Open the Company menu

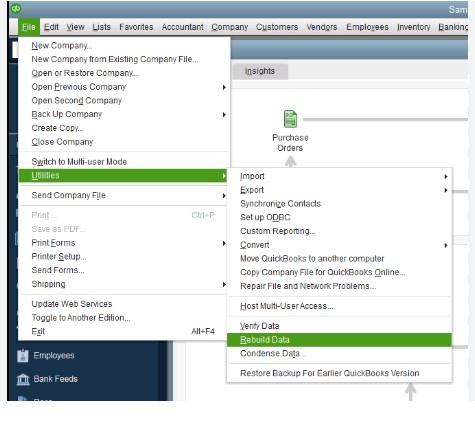click(x=230, y=27)
